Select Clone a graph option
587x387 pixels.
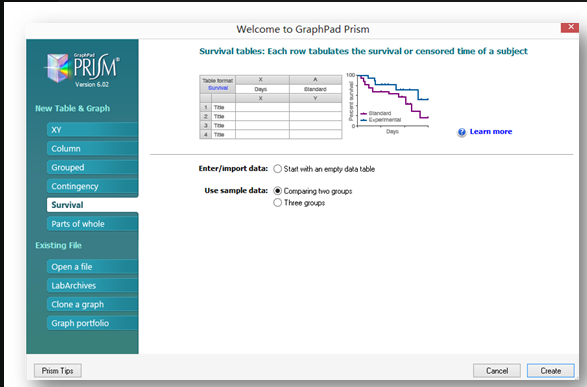coord(92,304)
